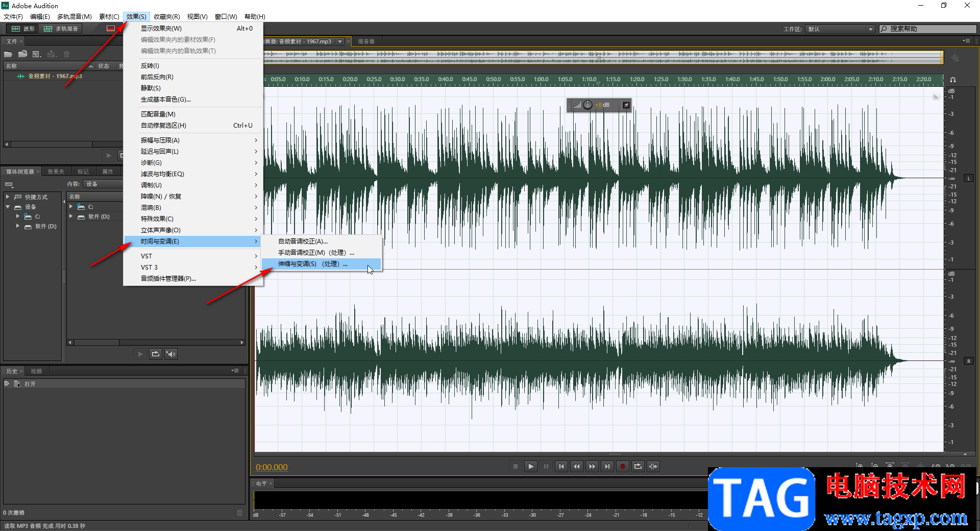Select 手动音调校正(M) (处理) item

321,253
